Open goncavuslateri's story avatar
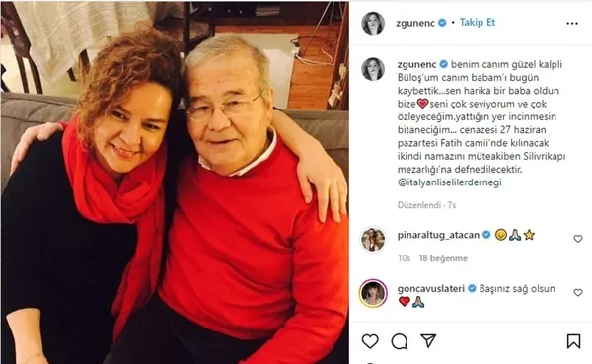This screenshot has height=364, width=592. coord(373,293)
